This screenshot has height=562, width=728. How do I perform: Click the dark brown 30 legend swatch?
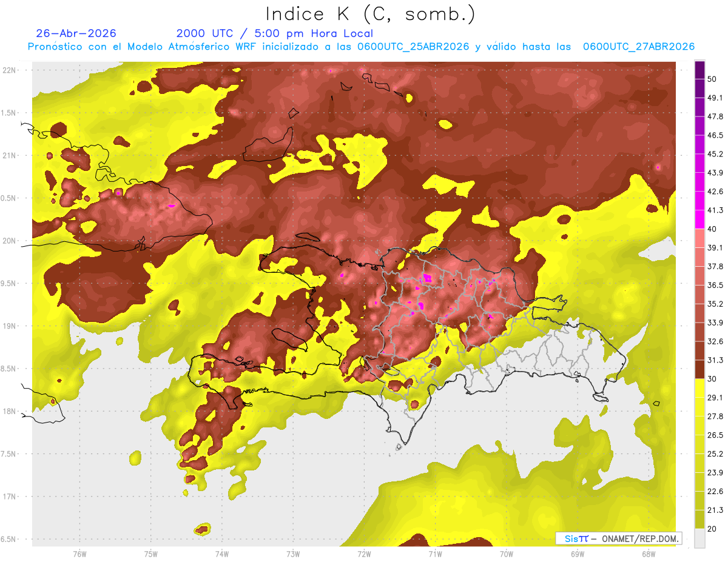click(x=699, y=369)
